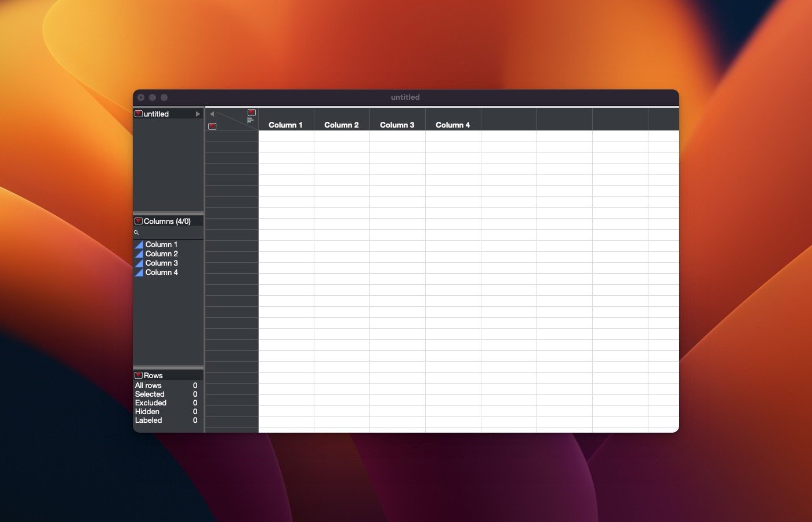The image size is (812, 522).
Task: Select Column 2 in the Columns list
Action: pyautogui.click(x=161, y=253)
